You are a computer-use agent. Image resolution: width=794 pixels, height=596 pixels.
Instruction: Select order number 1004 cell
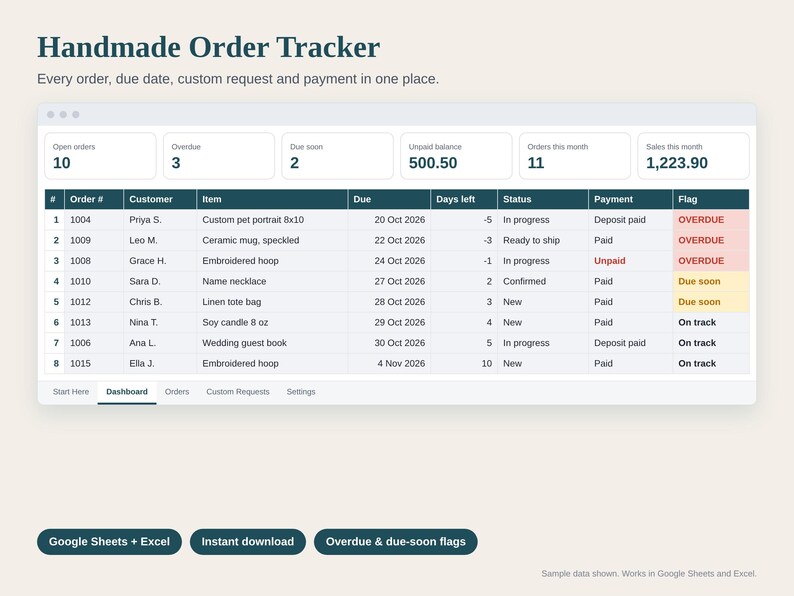click(x=94, y=220)
